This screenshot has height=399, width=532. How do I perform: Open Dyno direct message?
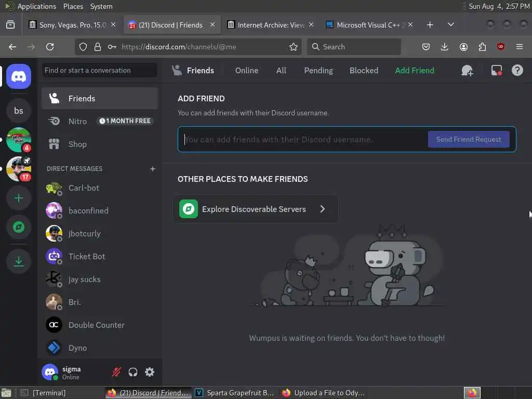100,348
